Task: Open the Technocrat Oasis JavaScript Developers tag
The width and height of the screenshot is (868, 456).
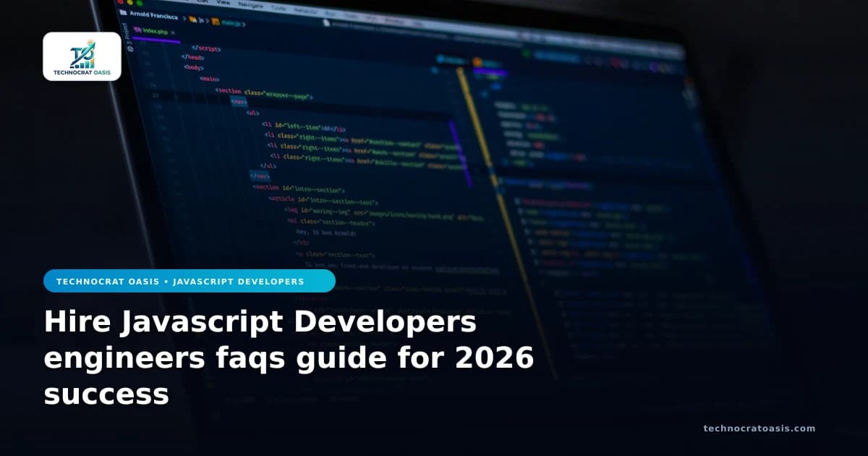Action: tap(190, 281)
